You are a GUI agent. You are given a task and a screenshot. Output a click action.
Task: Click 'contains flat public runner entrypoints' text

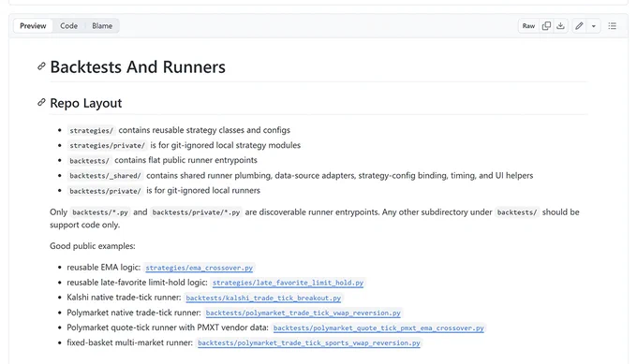coord(186,160)
